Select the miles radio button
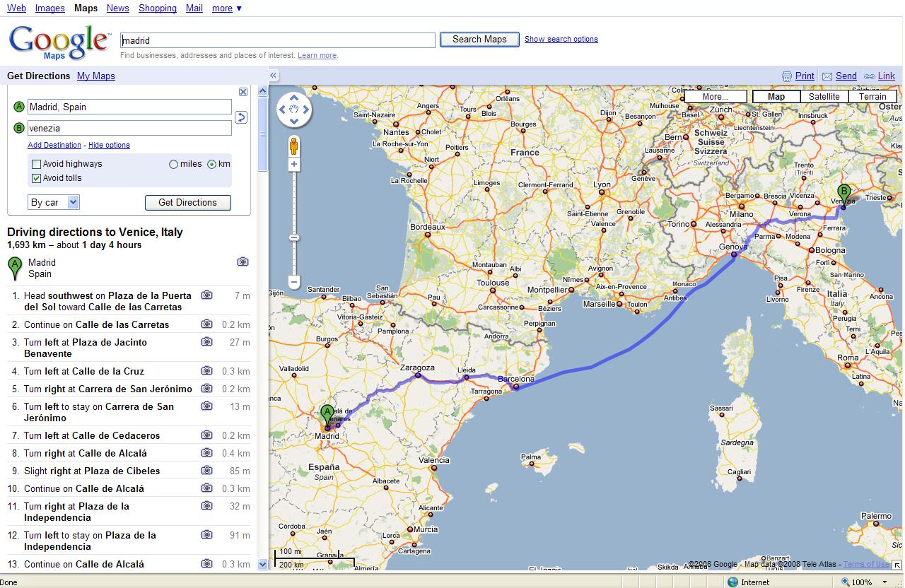The image size is (905, 588). click(174, 164)
